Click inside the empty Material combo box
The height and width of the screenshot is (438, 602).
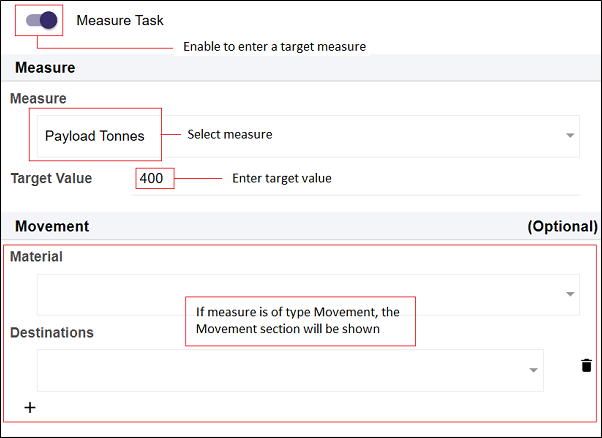coord(308,295)
